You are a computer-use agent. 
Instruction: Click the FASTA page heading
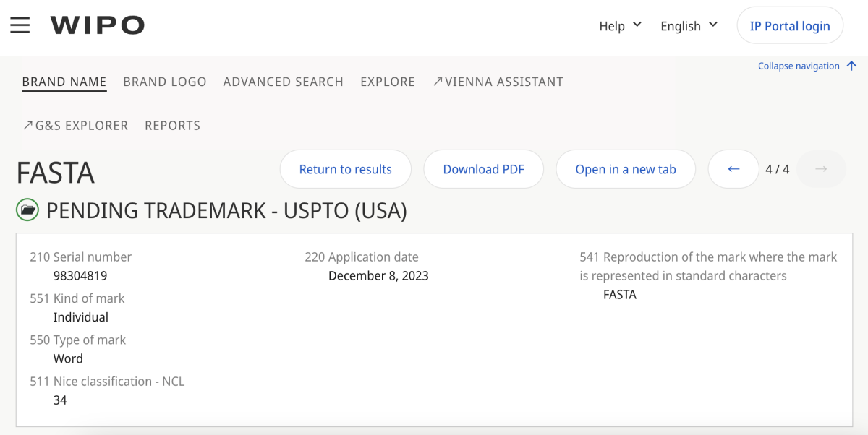pyautogui.click(x=56, y=173)
